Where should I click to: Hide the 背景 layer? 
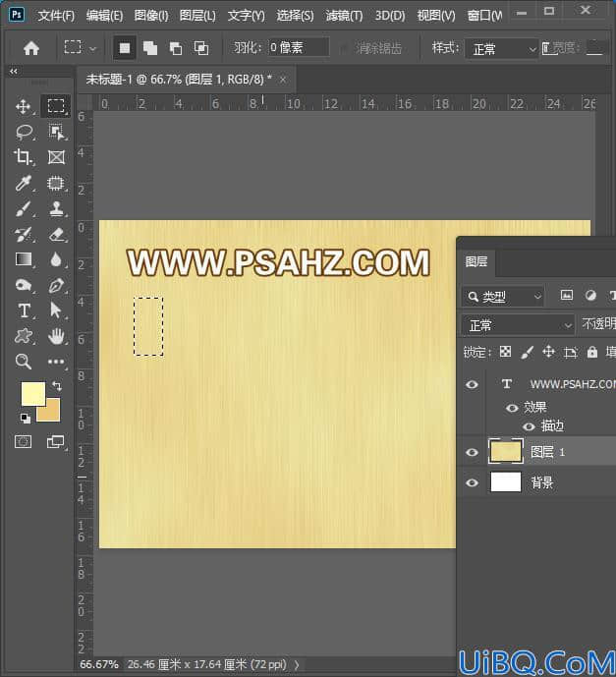(472, 482)
